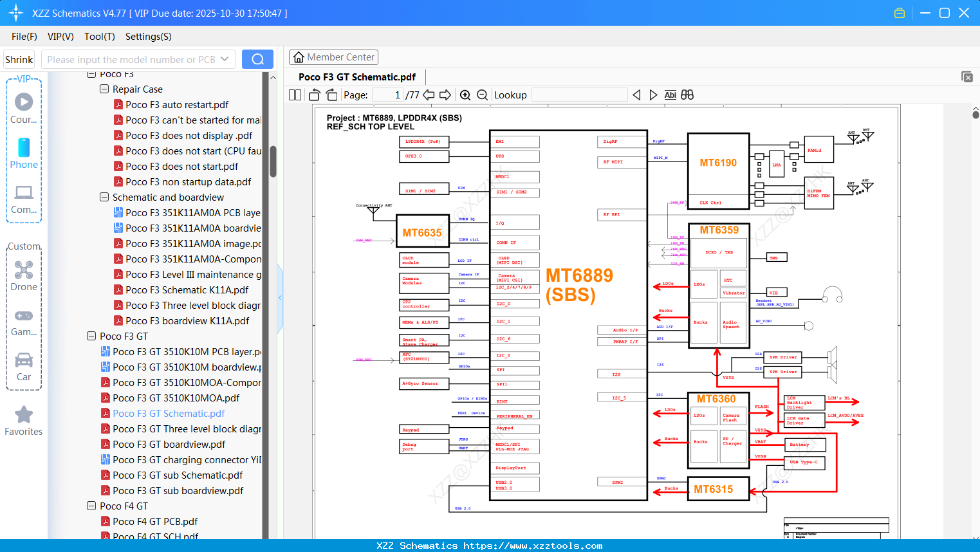Collapse the Poco F3 GT folder
This screenshot has width=980, height=552.
pos(91,336)
